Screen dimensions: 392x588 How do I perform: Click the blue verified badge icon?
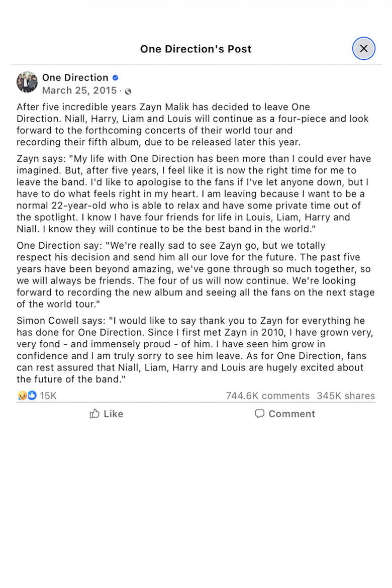pyautogui.click(x=115, y=78)
